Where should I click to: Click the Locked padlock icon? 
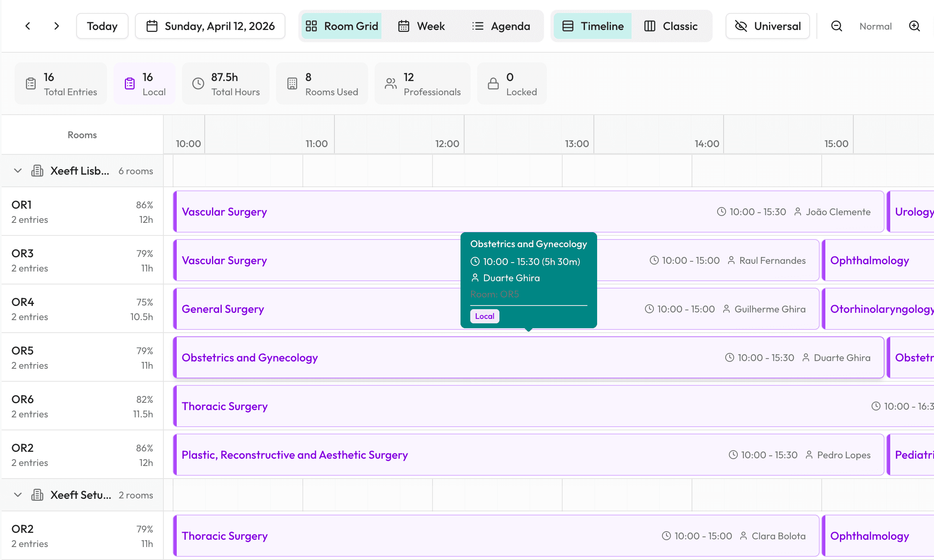tap(493, 83)
